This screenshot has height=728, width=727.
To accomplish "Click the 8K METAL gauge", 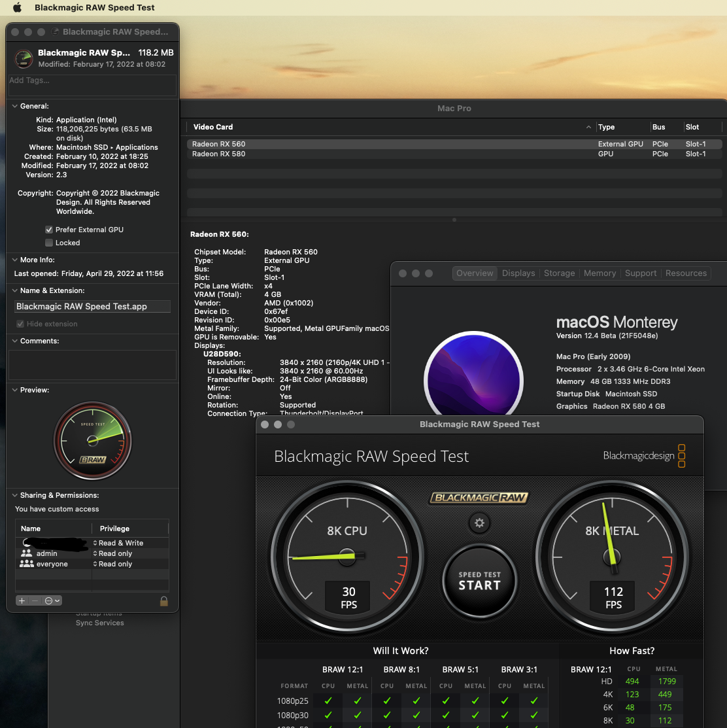I will click(x=612, y=557).
